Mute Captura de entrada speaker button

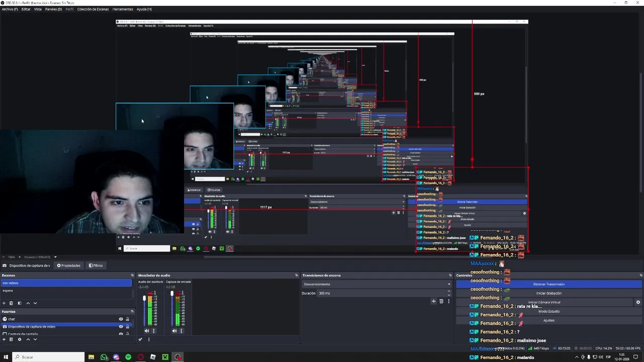point(174,331)
